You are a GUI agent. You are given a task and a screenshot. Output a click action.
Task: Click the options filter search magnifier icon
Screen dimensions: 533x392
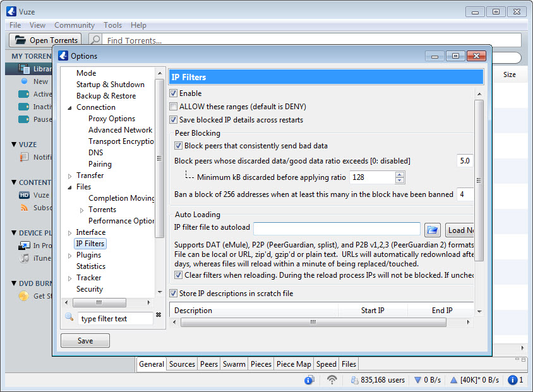69,317
